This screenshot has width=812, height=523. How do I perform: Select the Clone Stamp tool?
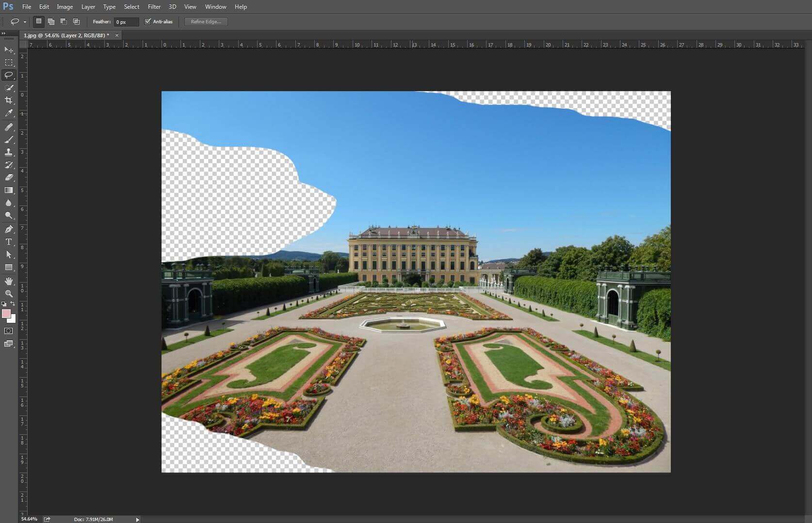[9, 152]
